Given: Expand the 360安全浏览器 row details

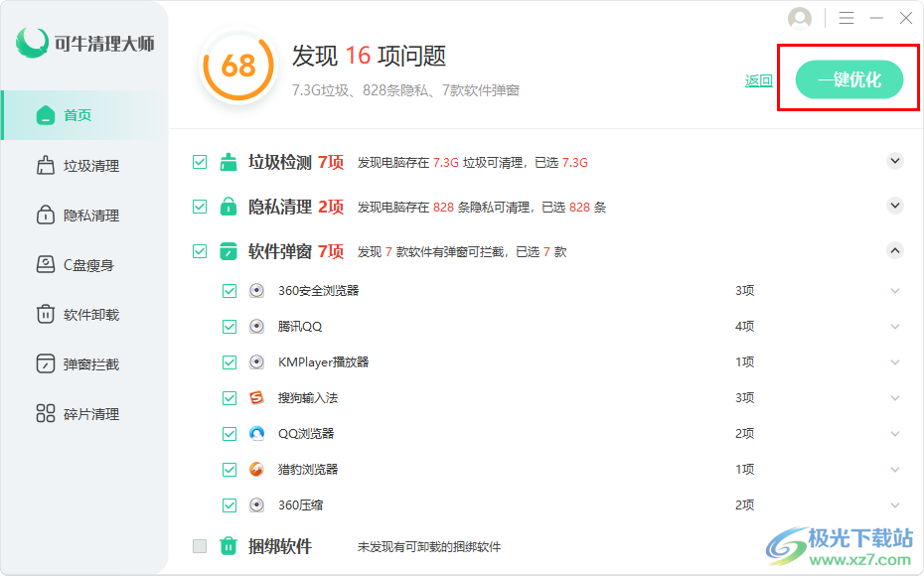Looking at the screenshot, I should click(x=895, y=291).
